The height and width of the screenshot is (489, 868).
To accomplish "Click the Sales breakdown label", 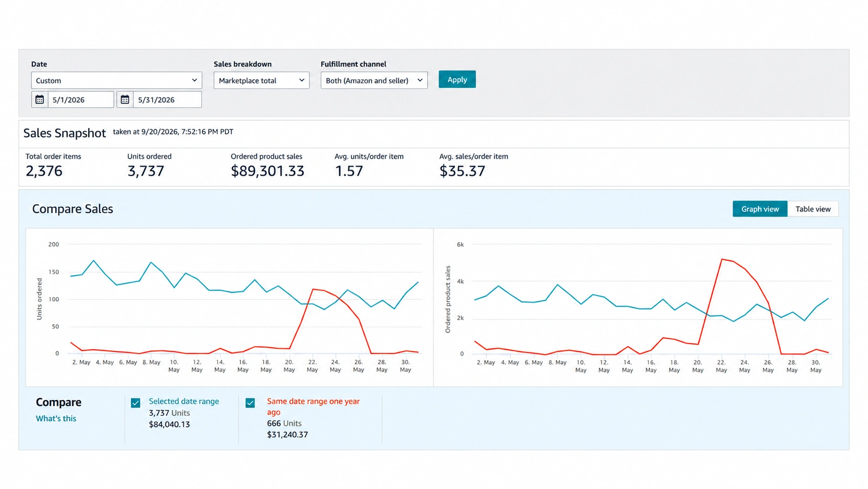I will pyautogui.click(x=242, y=64).
